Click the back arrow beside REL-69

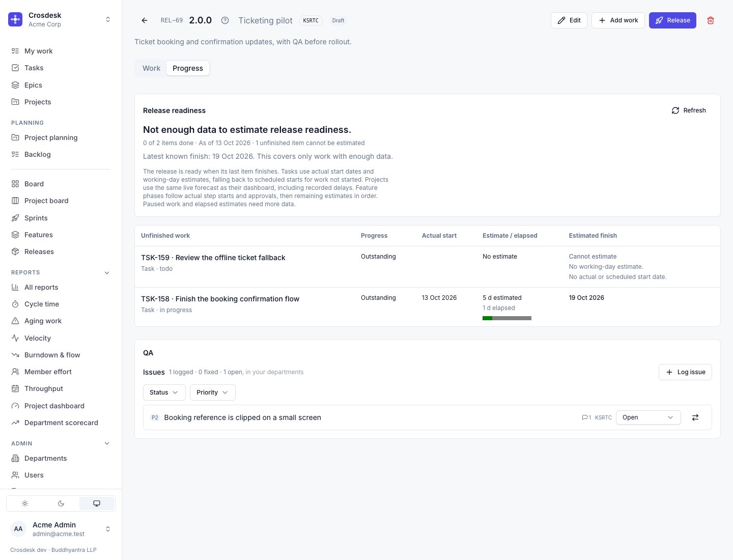[x=145, y=20]
